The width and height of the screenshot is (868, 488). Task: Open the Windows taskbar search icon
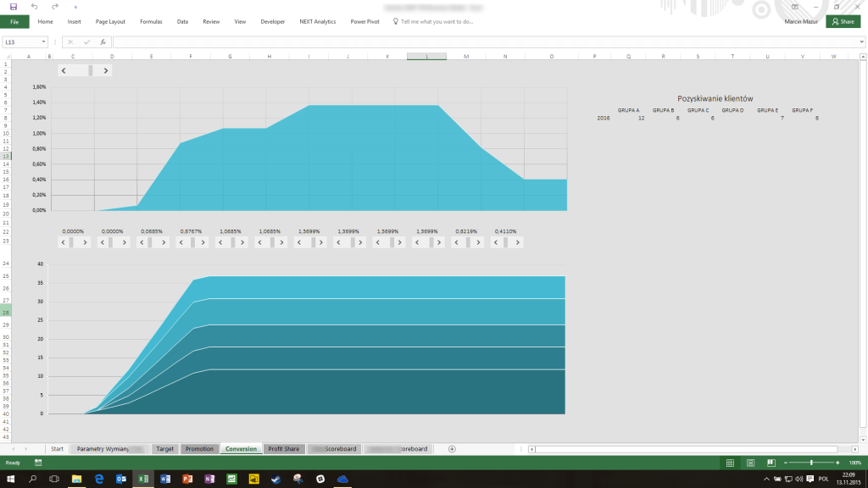pos(33,480)
